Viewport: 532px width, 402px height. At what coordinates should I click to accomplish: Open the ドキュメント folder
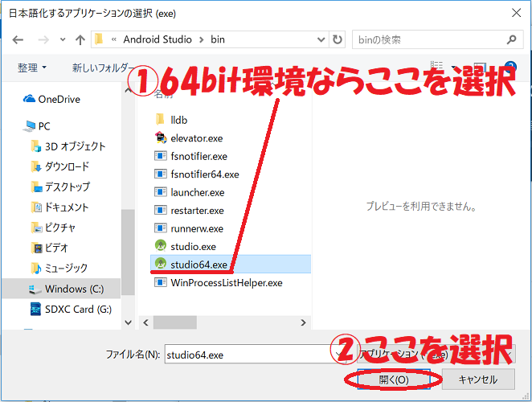(x=59, y=207)
